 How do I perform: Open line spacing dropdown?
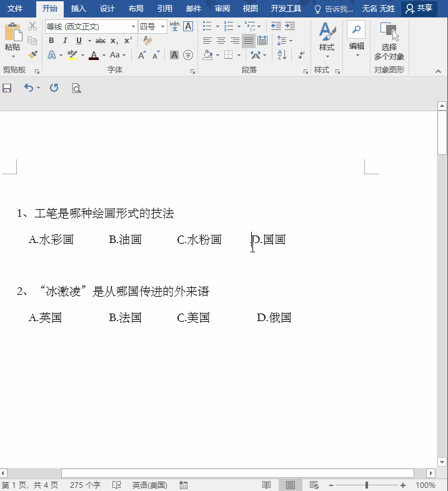285,41
